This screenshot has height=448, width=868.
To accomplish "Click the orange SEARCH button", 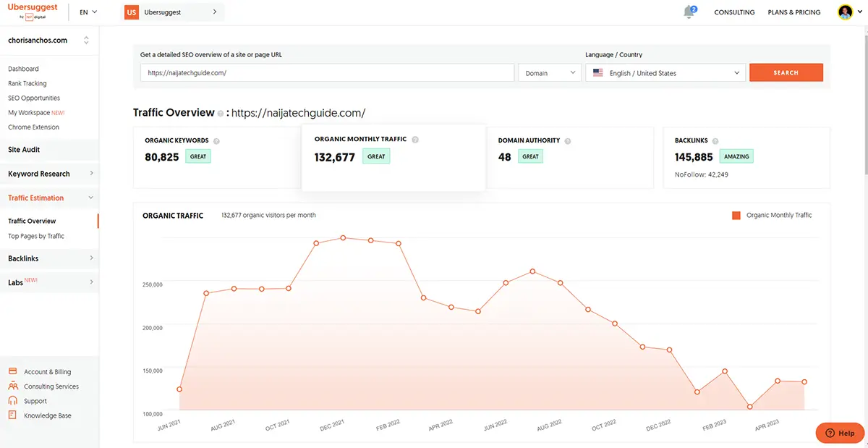I will 786,72.
